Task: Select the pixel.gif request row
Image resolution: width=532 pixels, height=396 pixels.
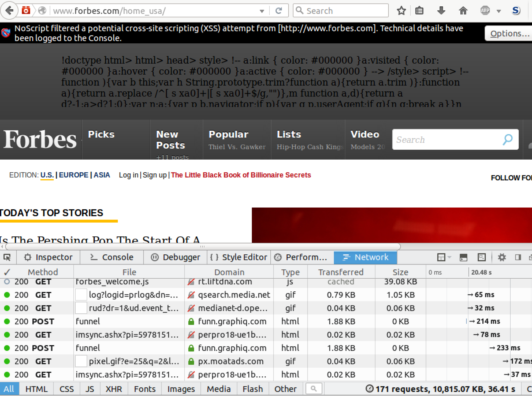Action: tap(266, 361)
